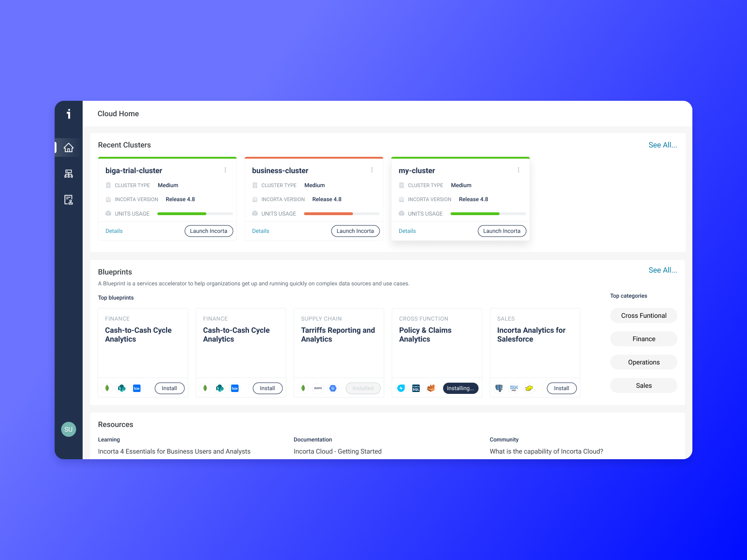Launch Incorta from my-cluster
The image size is (747, 560).
pos(501,231)
